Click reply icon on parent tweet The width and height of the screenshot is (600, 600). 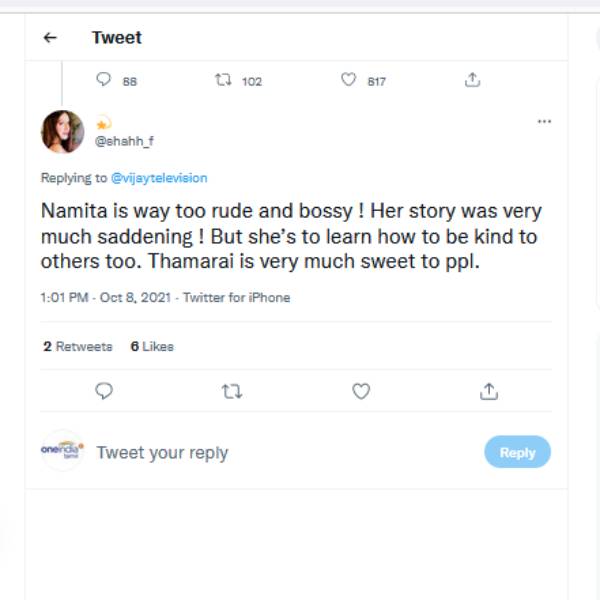pyautogui.click(x=103, y=80)
